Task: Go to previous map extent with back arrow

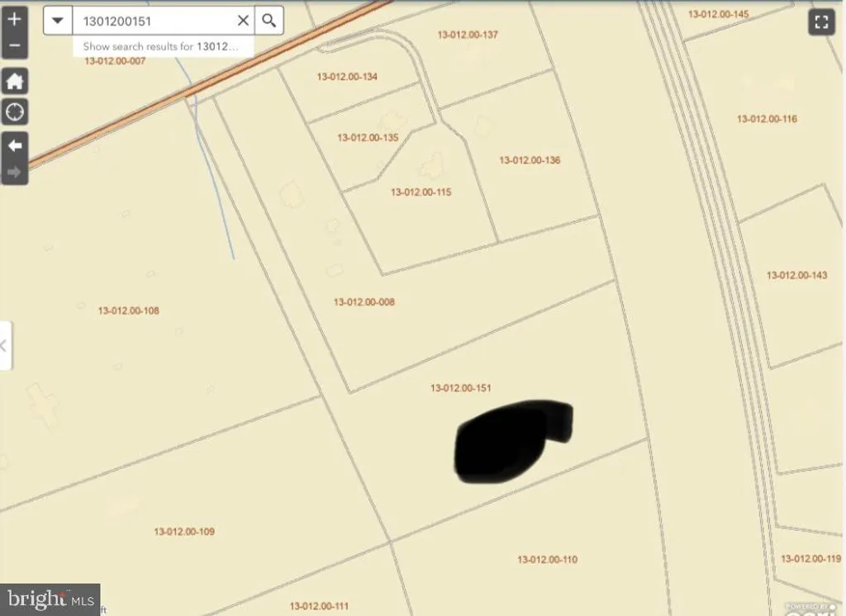Action: coord(15,145)
